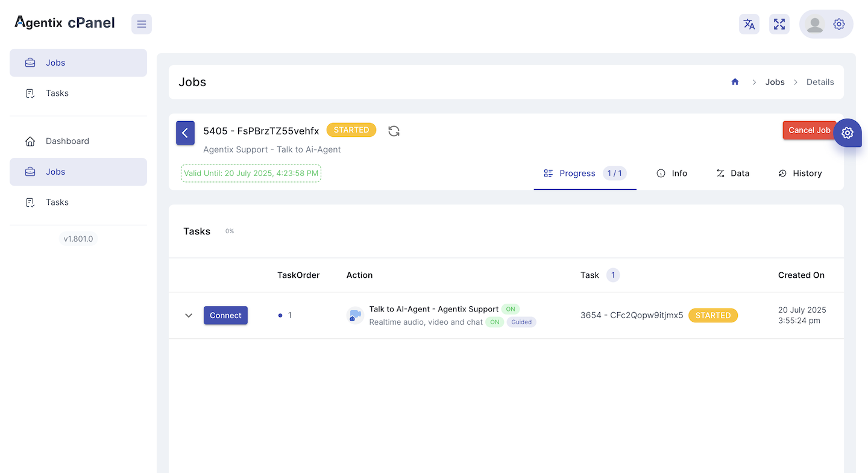This screenshot has height=473, width=868.
Task: Open the floating gear icon near Cancel Job
Action: pos(848,133)
